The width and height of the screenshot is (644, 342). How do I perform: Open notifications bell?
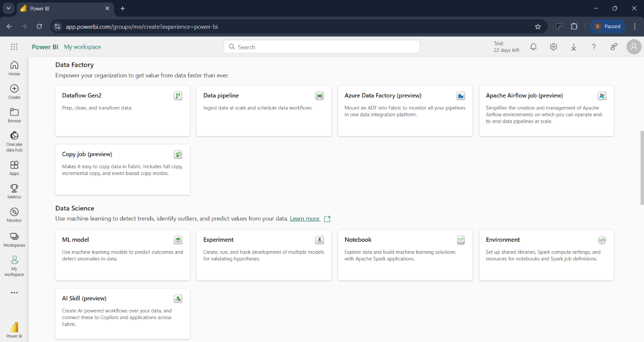click(x=533, y=47)
